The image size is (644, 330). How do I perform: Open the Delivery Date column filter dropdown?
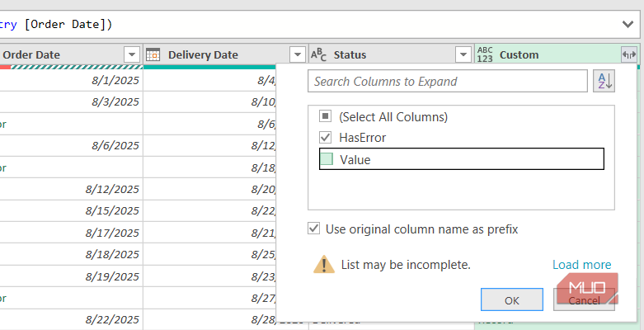click(x=298, y=54)
